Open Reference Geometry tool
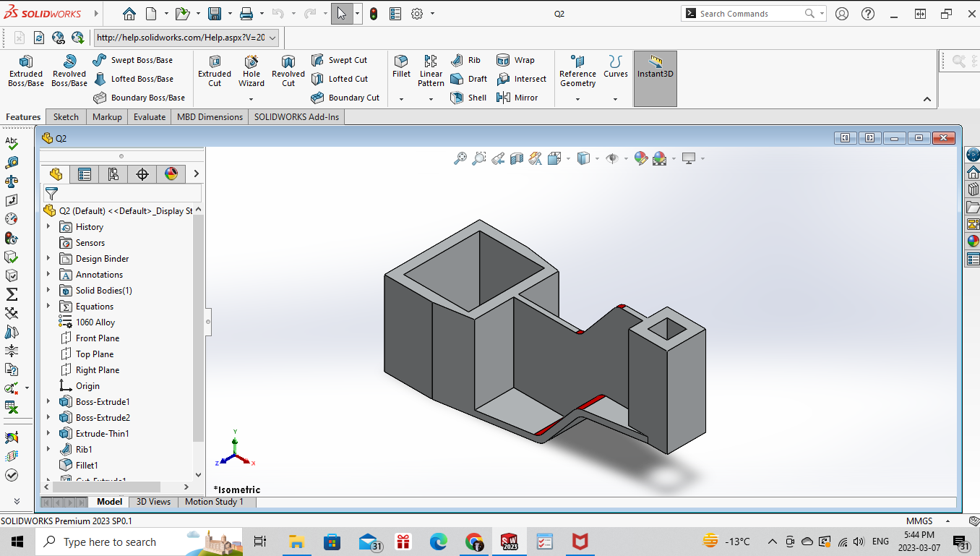 tap(577, 71)
